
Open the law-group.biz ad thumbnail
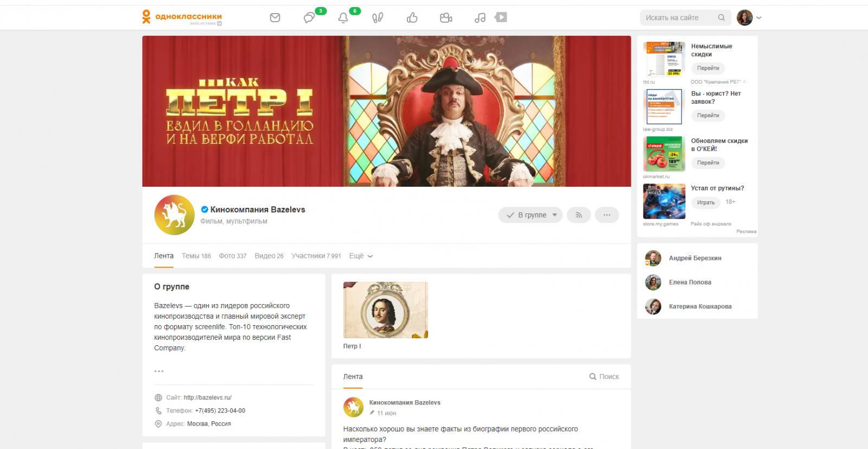[x=664, y=106]
